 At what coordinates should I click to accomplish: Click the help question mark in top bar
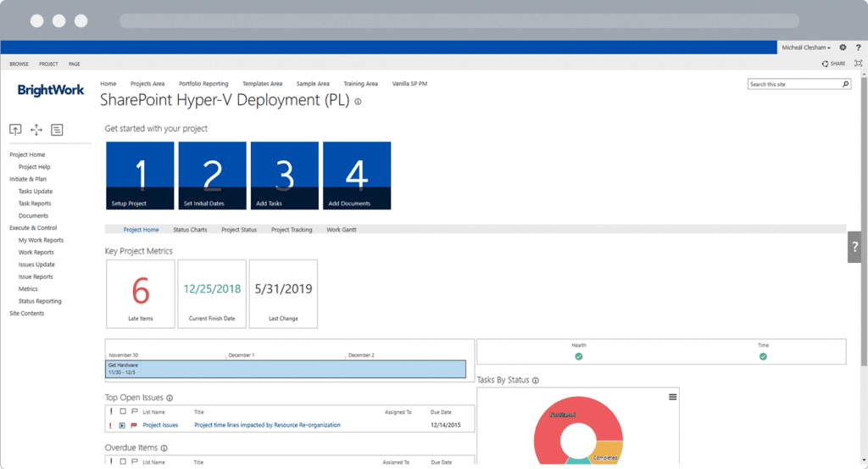tap(858, 47)
